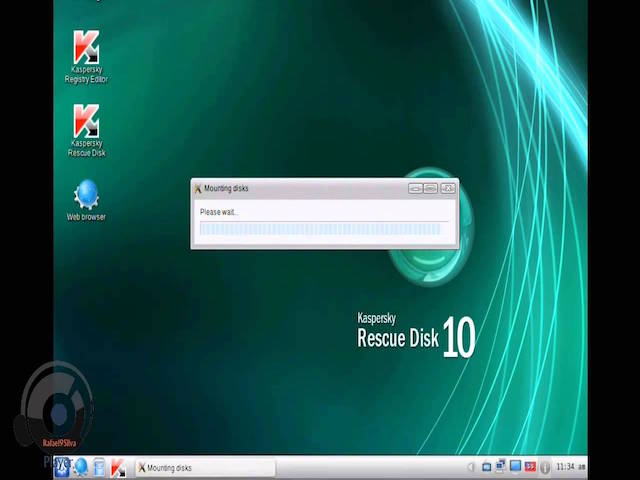
Task: Click the Mounting disks dialog title bar
Action: coord(300,188)
